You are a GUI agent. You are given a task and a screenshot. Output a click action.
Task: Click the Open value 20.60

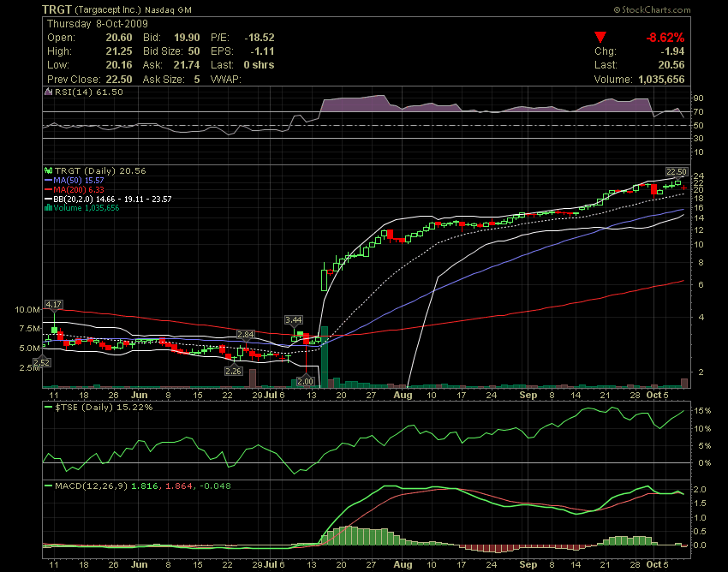(x=119, y=38)
